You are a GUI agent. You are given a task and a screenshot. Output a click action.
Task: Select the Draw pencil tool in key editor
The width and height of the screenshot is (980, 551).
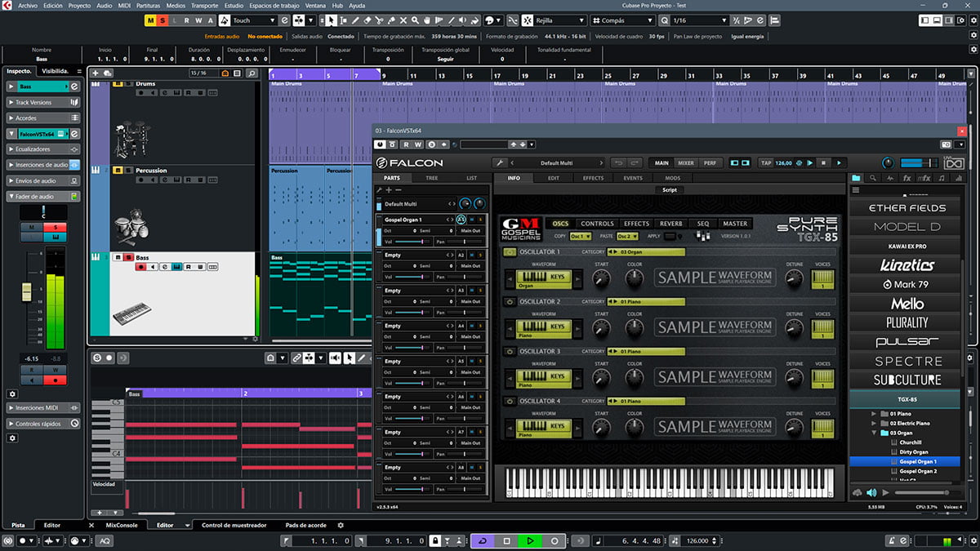pos(362,358)
